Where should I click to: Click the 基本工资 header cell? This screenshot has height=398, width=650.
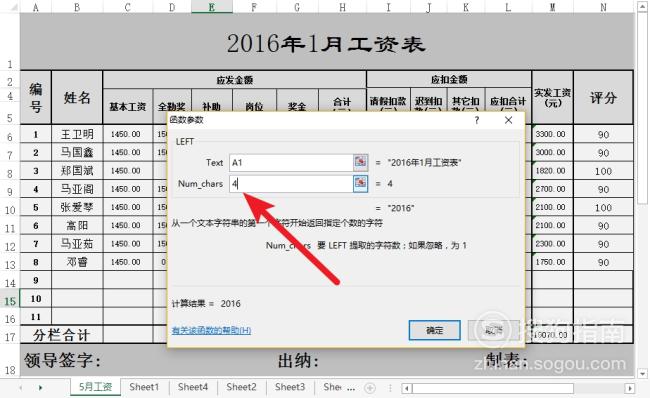coord(128,107)
